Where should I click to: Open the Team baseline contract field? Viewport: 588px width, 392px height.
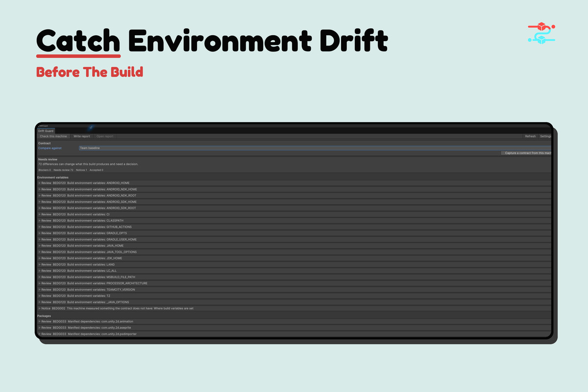pyautogui.click(x=315, y=148)
